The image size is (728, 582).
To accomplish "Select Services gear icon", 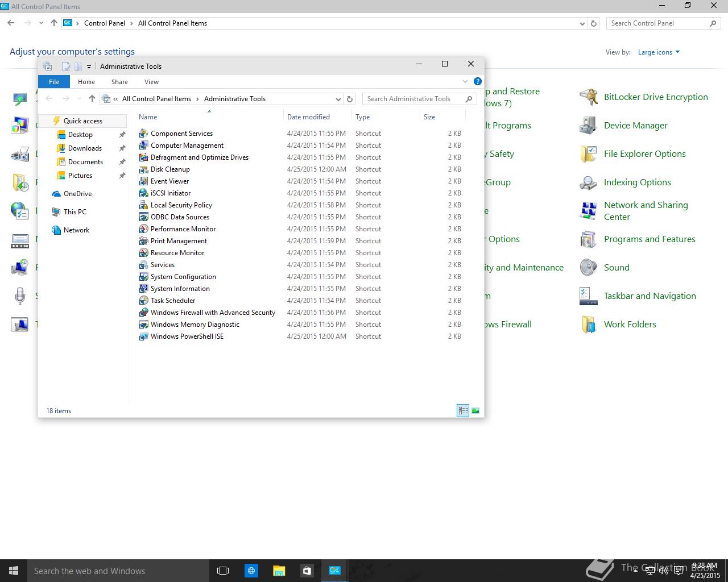I will point(144,265).
